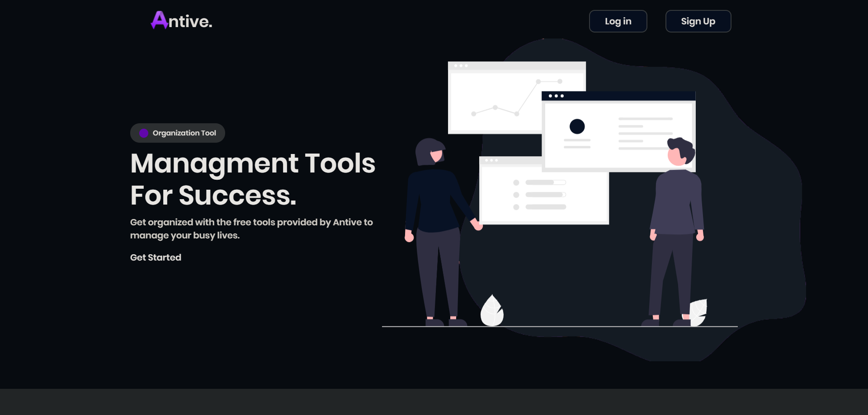The width and height of the screenshot is (868, 415).
Task: Click the Sign Up button
Action: tap(698, 21)
